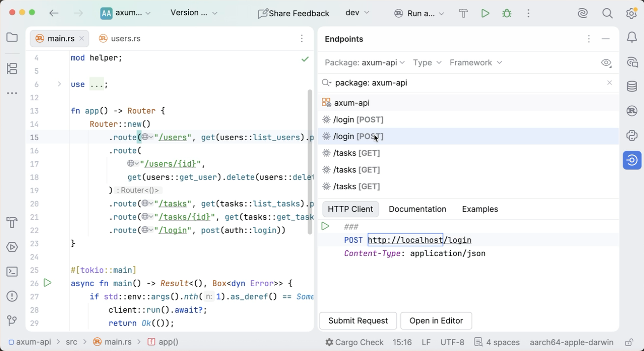Open the Framework filter dropdown
Image resolution: width=644 pixels, height=351 pixels.
coord(476,62)
